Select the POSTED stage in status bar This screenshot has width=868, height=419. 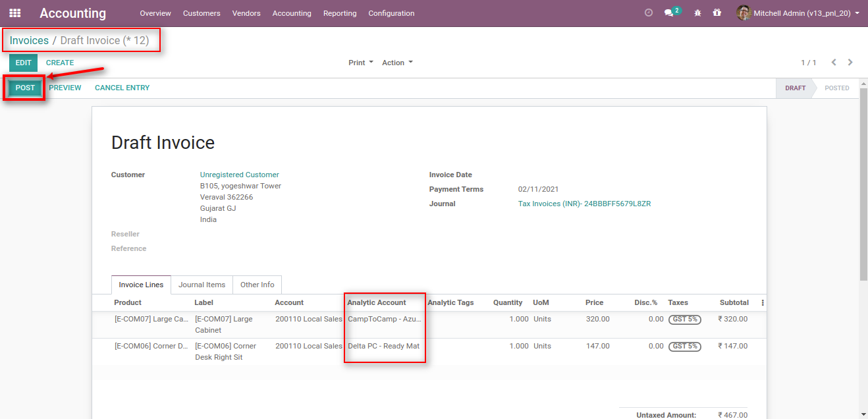(x=837, y=88)
